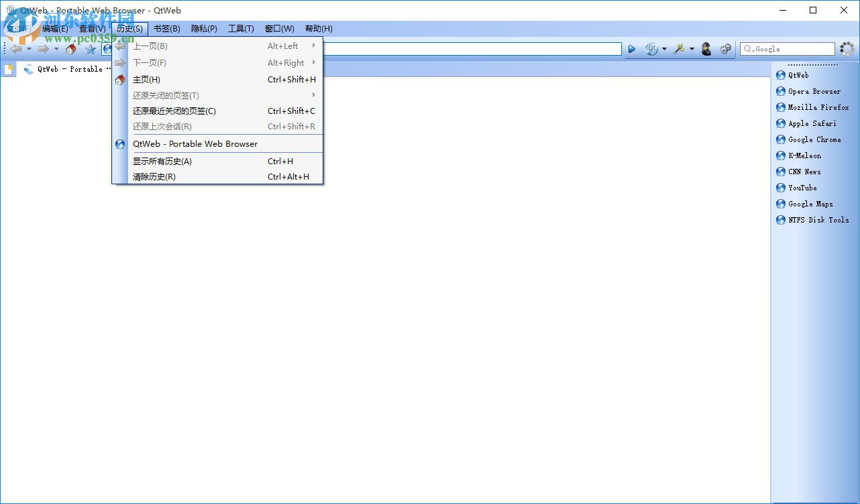The image size is (860, 504).
Task: Click the back arrow toolbar icon
Action: click(17, 49)
